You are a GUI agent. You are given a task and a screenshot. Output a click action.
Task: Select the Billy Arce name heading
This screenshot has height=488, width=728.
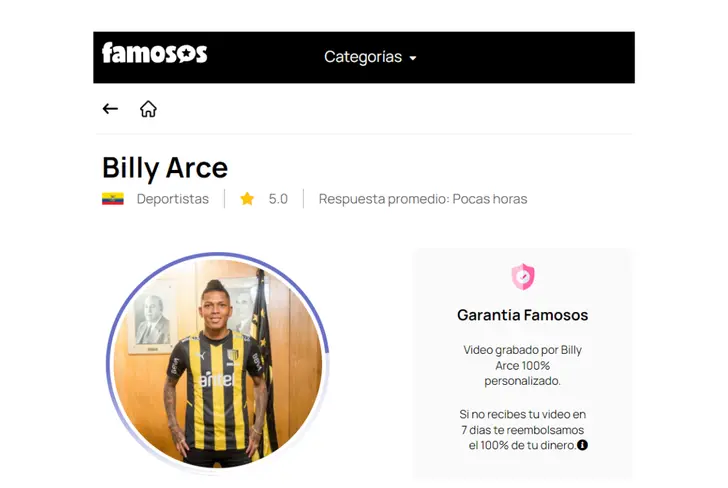coord(165,168)
